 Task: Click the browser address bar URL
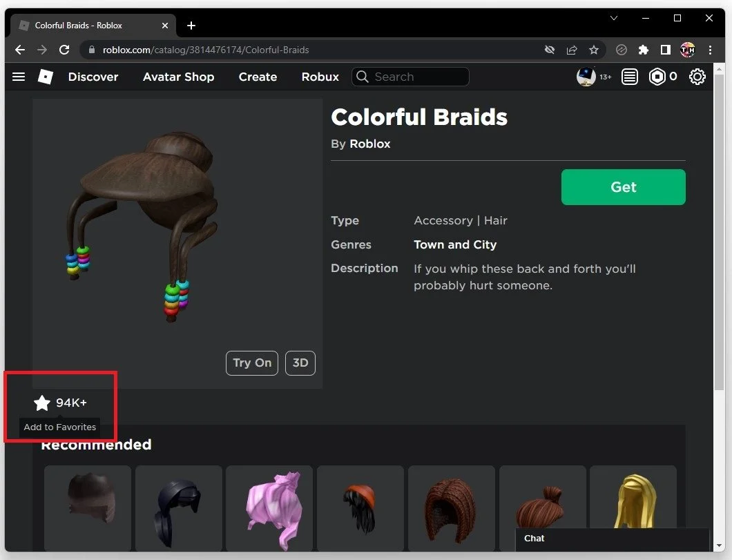tap(206, 50)
